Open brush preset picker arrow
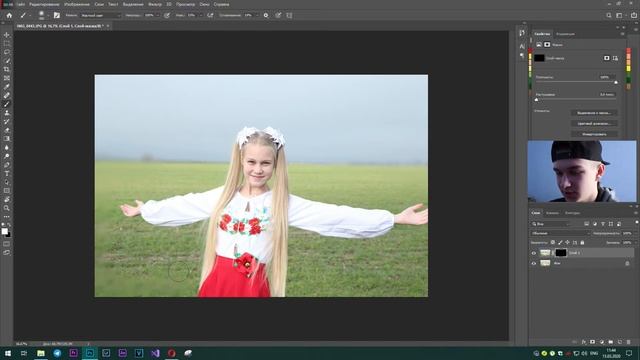Viewport: 640px width, 360px height. 47,16
